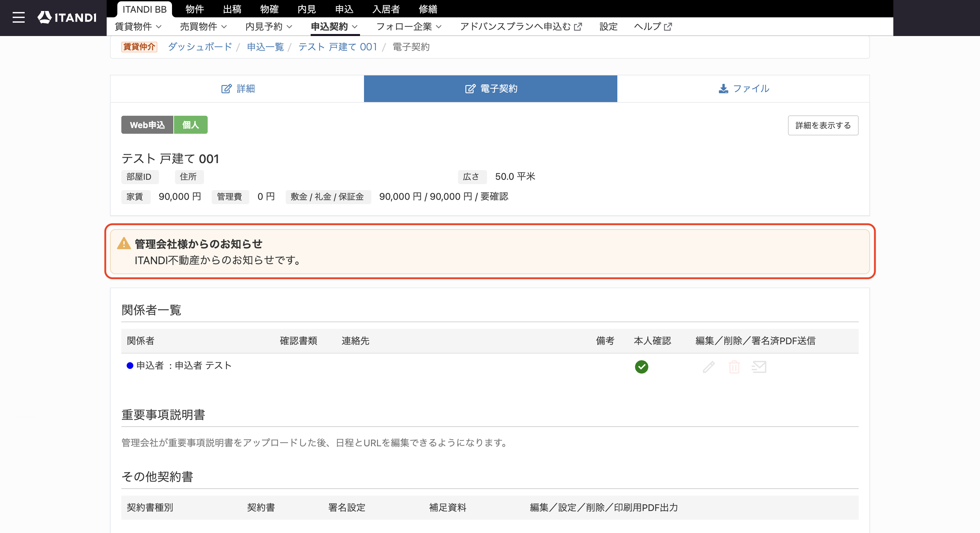Switch to the 詳細 tab
Image resolution: width=980 pixels, height=533 pixels.
(x=237, y=89)
